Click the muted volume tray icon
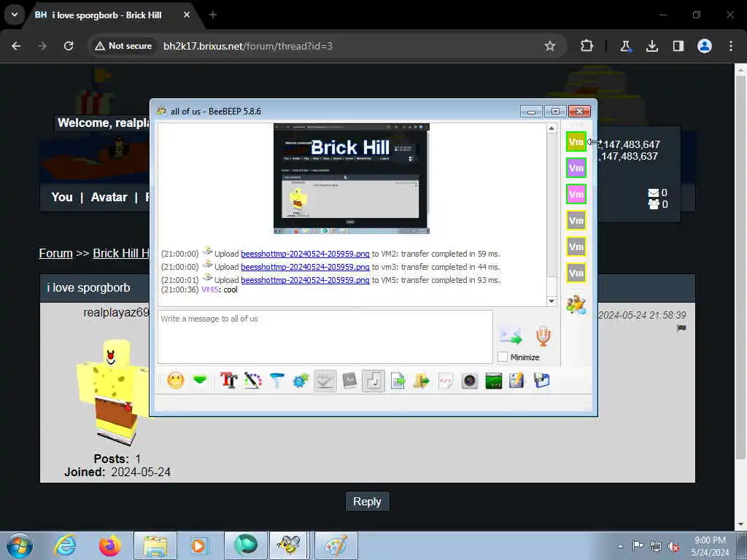The height and width of the screenshot is (560, 747). coord(673,546)
